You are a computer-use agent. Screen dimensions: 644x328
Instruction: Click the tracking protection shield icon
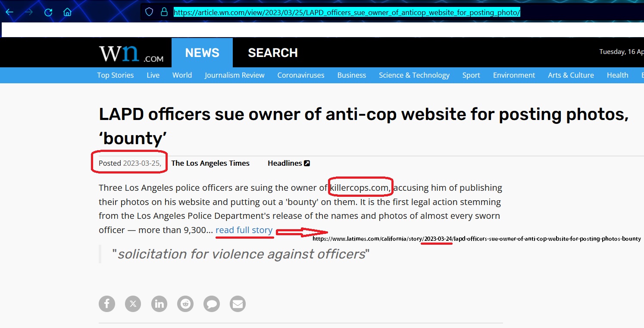[x=149, y=12]
